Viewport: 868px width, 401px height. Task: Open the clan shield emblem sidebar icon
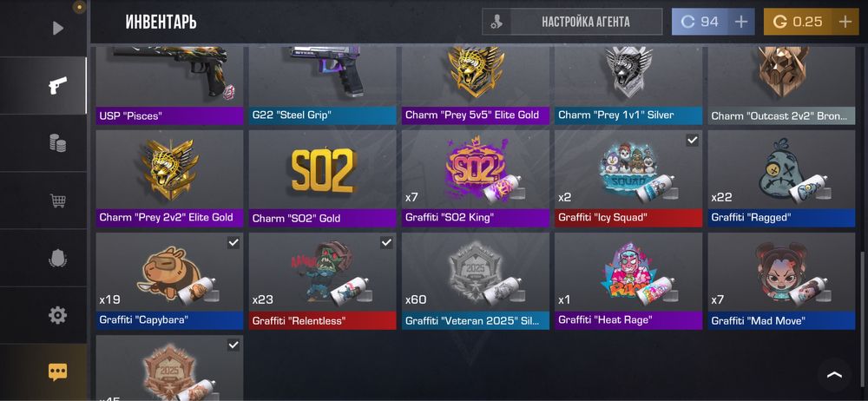(x=57, y=258)
